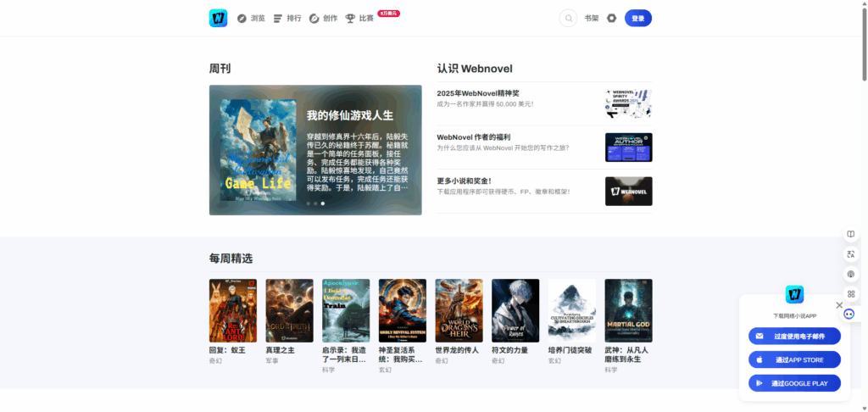Click the Webnovel Spirity Awards 2025 thumbnail
Image resolution: width=868 pixels, height=412 pixels.
point(628,103)
